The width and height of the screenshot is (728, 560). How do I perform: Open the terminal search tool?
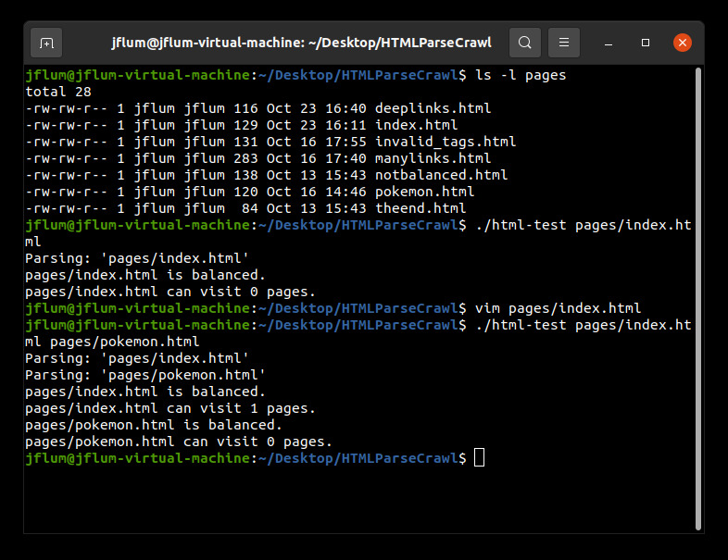(x=524, y=43)
